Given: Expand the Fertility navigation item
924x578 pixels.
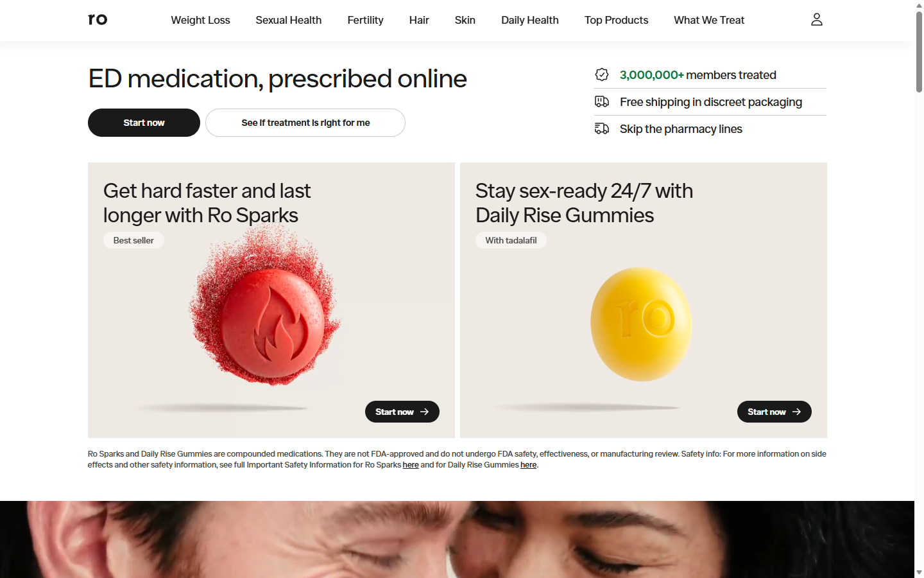Looking at the screenshot, I should [x=365, y=20].
